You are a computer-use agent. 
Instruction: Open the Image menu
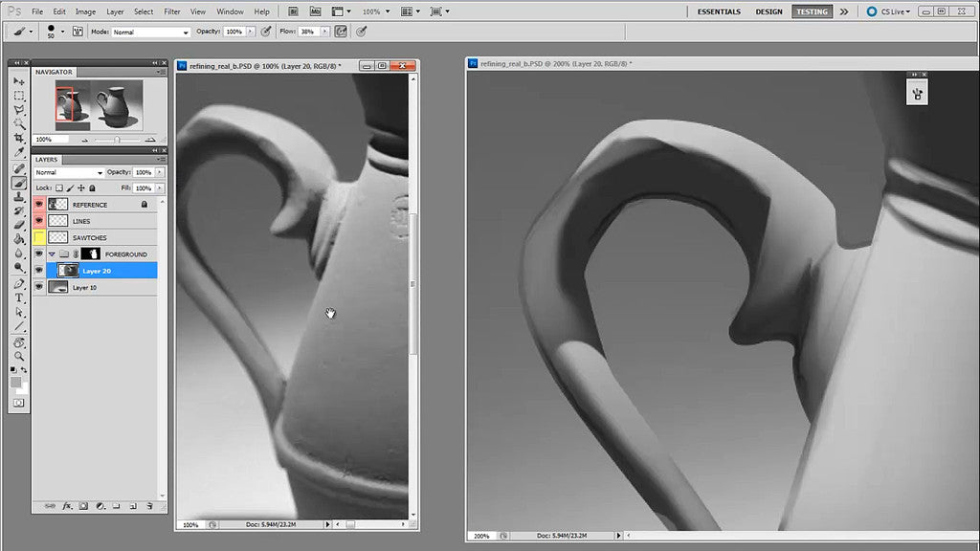pos(85,11)
